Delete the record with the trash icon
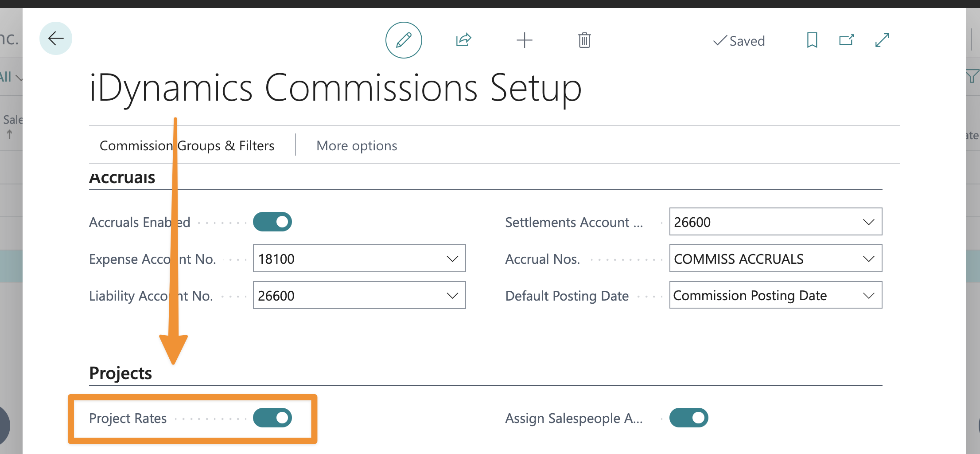980x454 pixels. click(x=584, y=40)
